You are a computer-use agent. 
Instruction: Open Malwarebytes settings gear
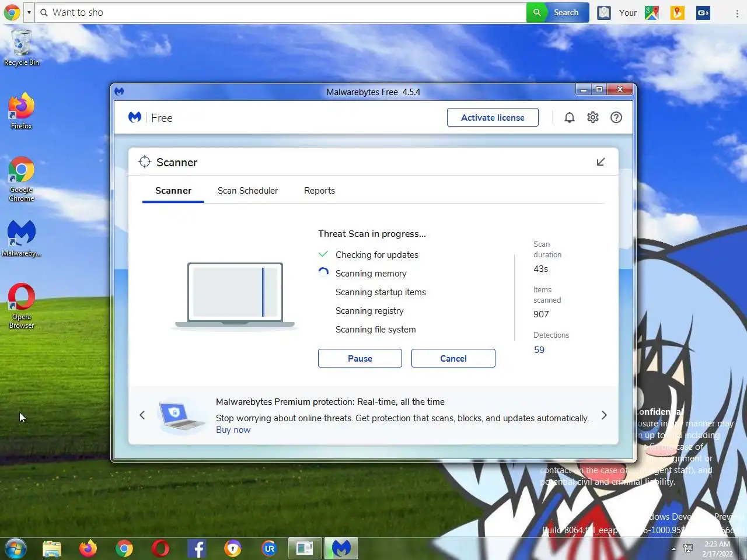pyautogui.click(x=593, y=117)
